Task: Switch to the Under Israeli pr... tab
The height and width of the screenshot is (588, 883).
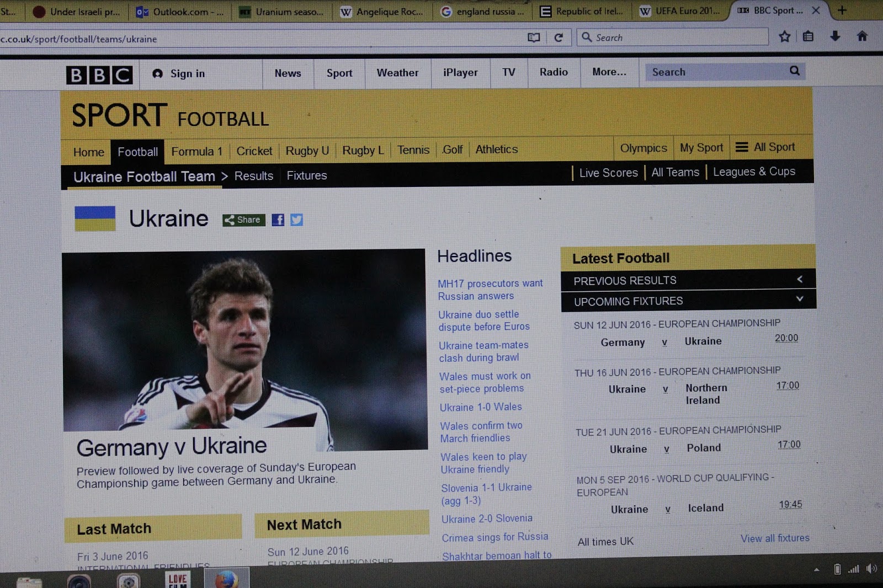Action: click(76, 12)
